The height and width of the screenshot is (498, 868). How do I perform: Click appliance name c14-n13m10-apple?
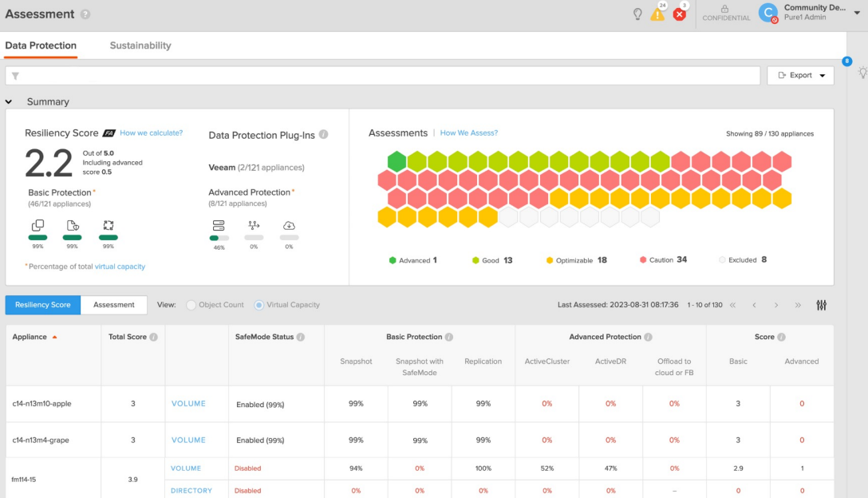point(42,404)
